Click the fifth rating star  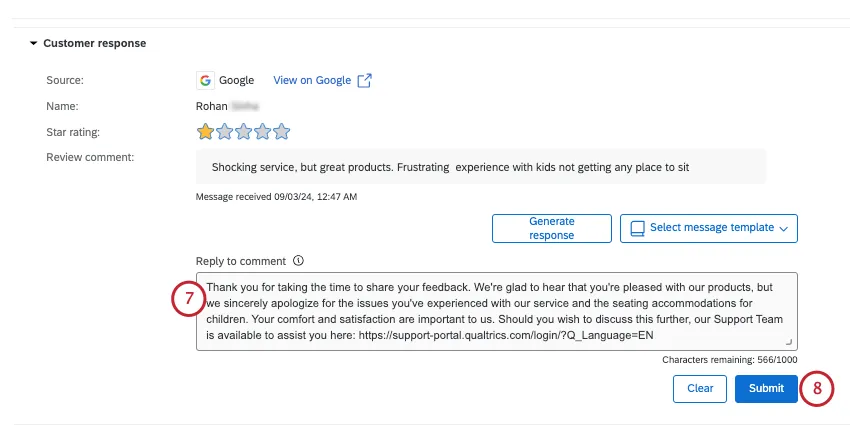point(281,131)
